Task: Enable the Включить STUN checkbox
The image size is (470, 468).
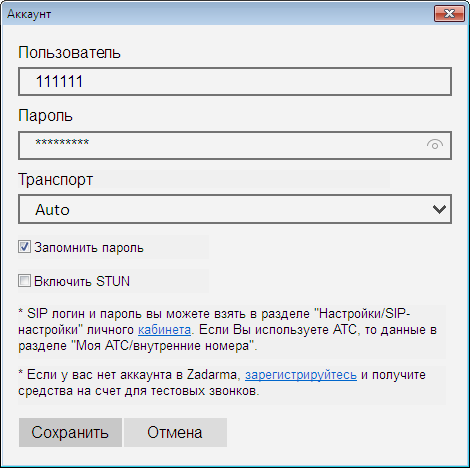Action: [24, 281]
